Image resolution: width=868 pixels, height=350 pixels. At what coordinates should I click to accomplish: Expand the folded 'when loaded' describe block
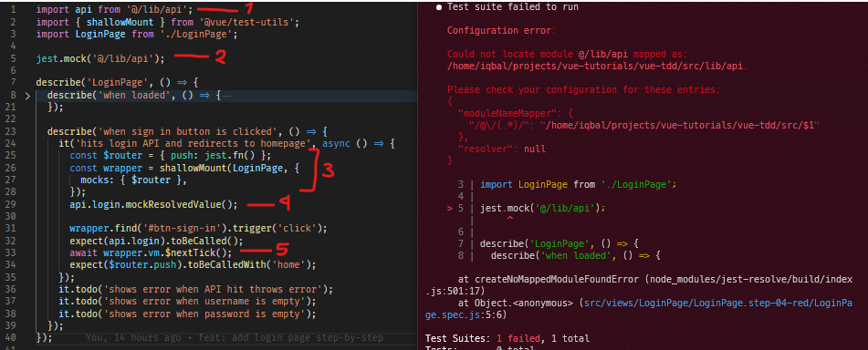point(27,96)
